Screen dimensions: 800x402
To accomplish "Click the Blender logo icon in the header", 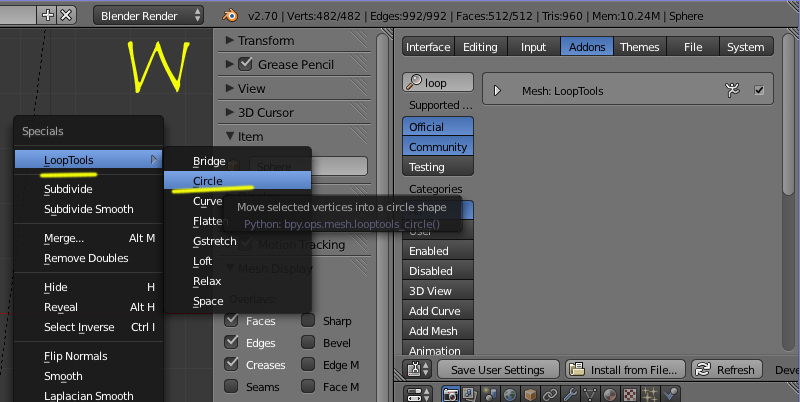I will [x=230, y=16].
